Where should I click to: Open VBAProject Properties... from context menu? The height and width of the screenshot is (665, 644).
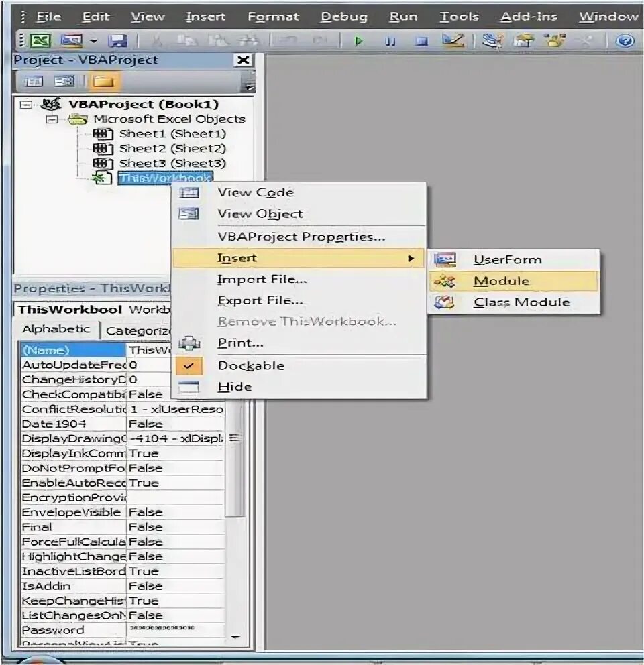[x=299, y=237]
